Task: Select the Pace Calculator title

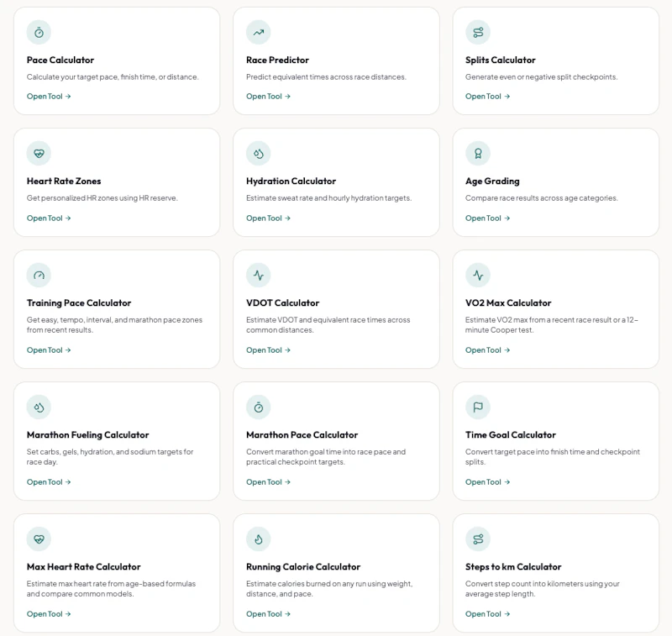Action: click(x=60, y=60)
